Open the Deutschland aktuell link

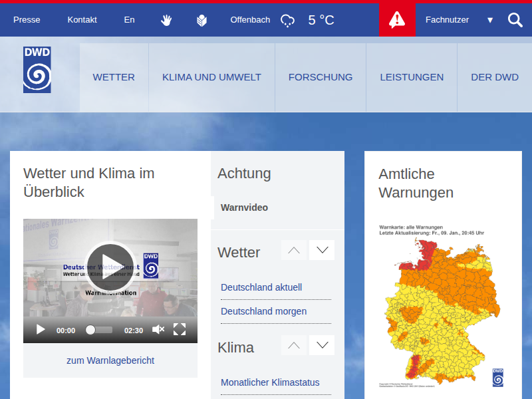coord(261,287)
